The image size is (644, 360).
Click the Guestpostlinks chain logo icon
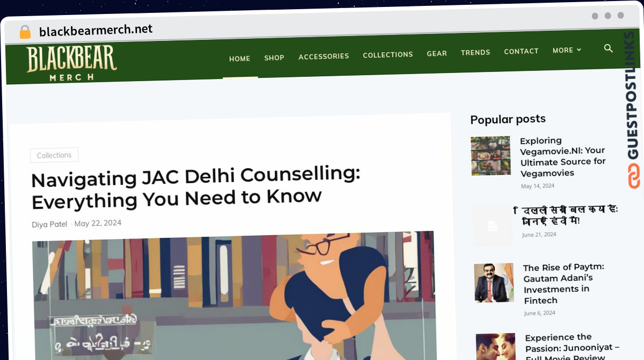tap(634, 176)
